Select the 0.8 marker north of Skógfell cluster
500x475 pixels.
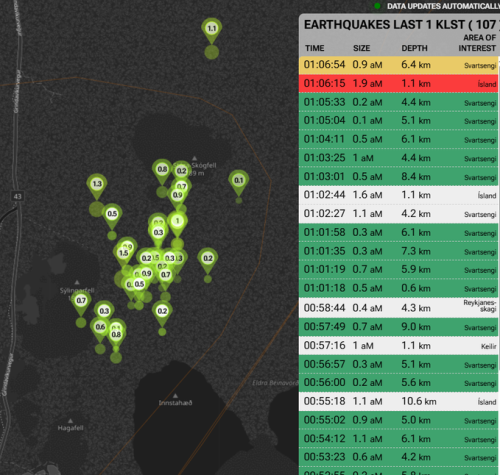coord(162,169)
